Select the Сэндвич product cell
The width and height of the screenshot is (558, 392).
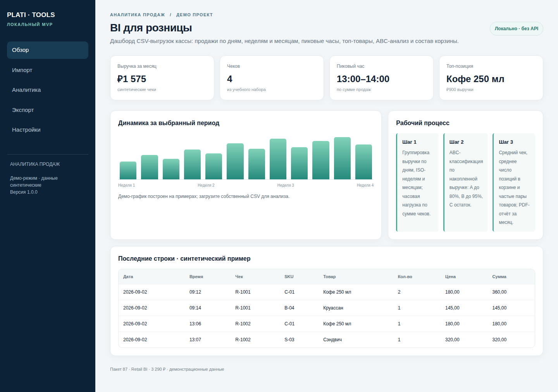click(332, 340)
